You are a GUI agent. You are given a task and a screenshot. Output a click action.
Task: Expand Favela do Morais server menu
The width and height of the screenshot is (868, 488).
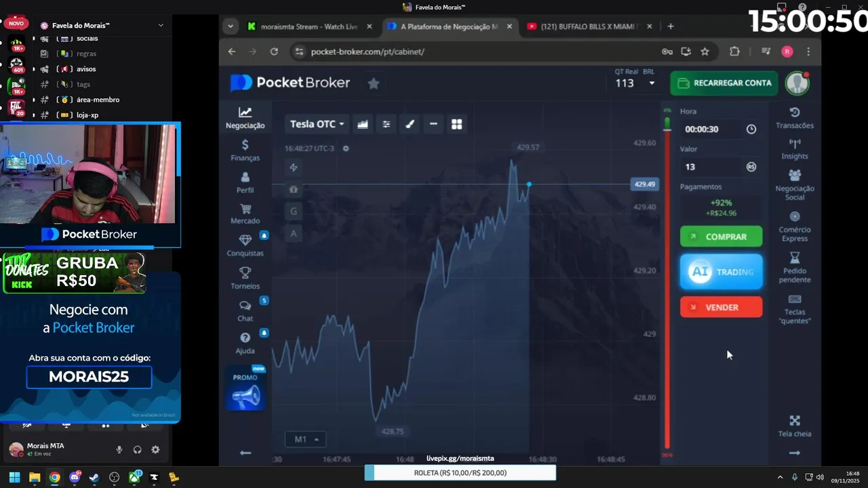(161, 25)
